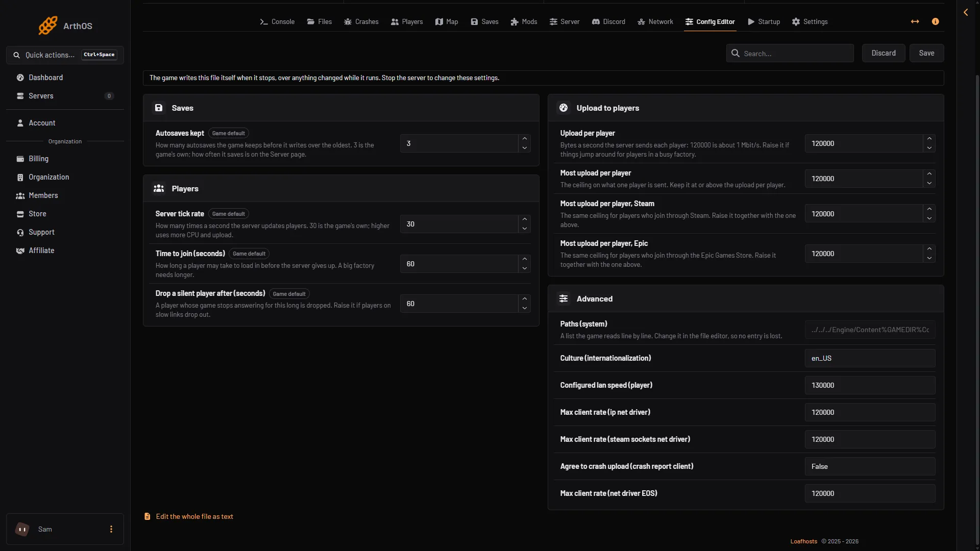Open the Startup tab
Screen dimensions: 980x551
pos(764,21)
